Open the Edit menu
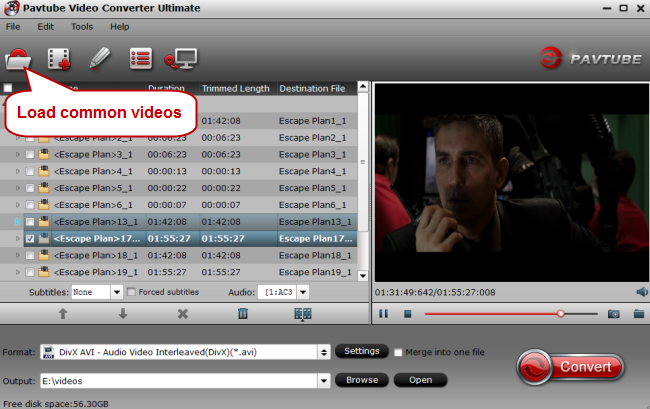 [46, 27]
